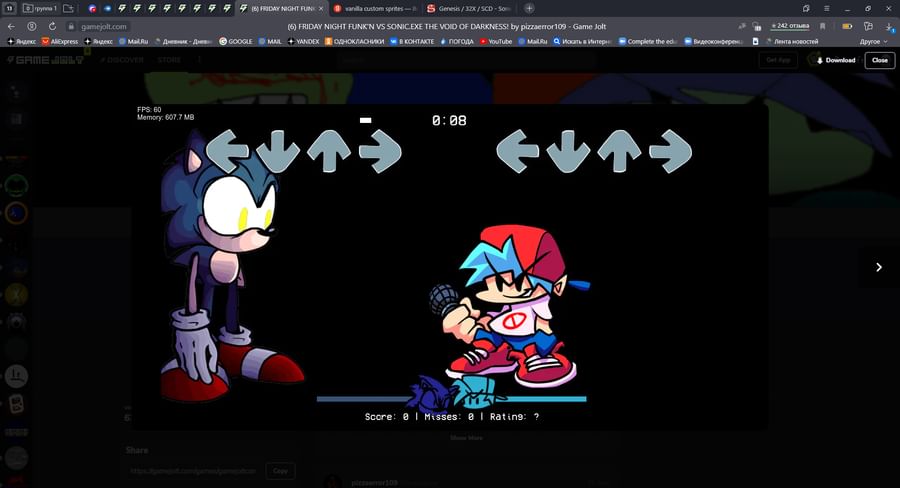The height and width of the screenshot is (488, 900).
Task: Open the 'Видеоконференц' bookmark
Action: (713, 41)
